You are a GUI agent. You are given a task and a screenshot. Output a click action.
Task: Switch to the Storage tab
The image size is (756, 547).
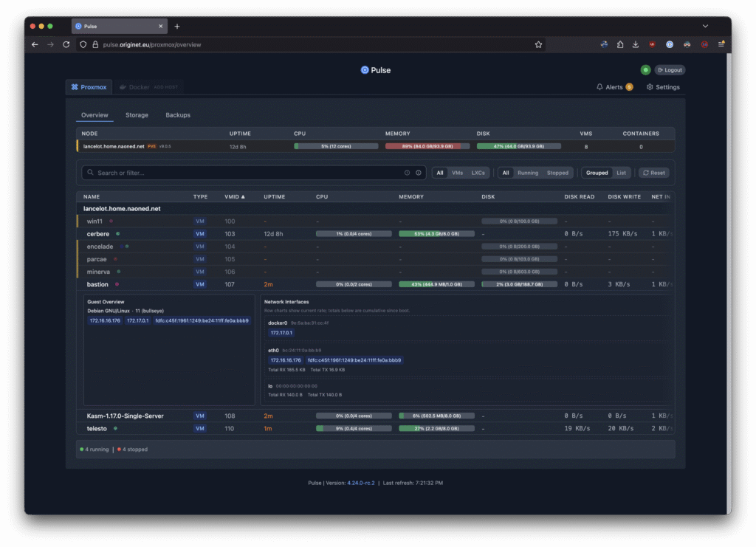[x=137, y=115]
